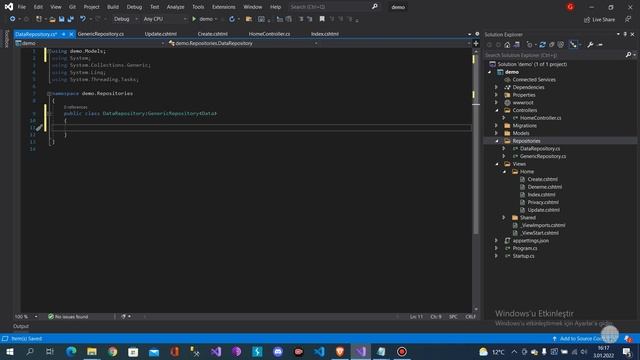Image resolution: width=640 pixels, height=360 pixels.
Task: Close the DataRepository.cs tab
Action: pyautogui.click(x=71, y=34)
